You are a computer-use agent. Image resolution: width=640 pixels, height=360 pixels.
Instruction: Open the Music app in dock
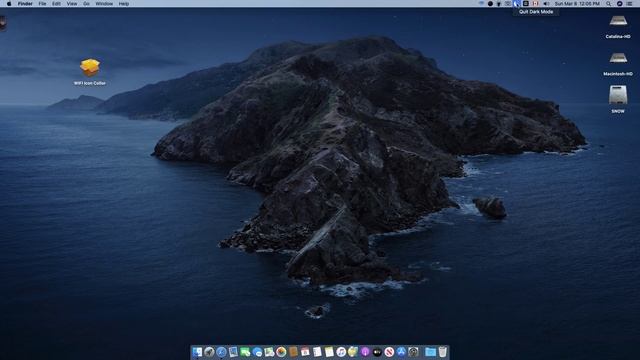[341, 352]
